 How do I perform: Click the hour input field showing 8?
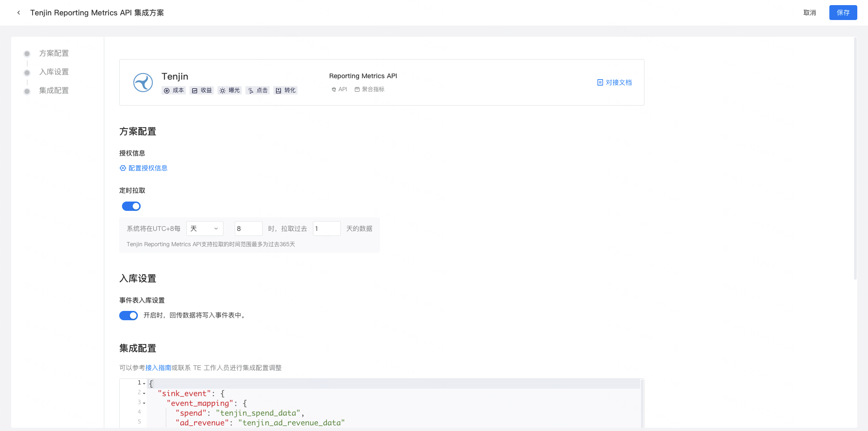pos(249,229)
